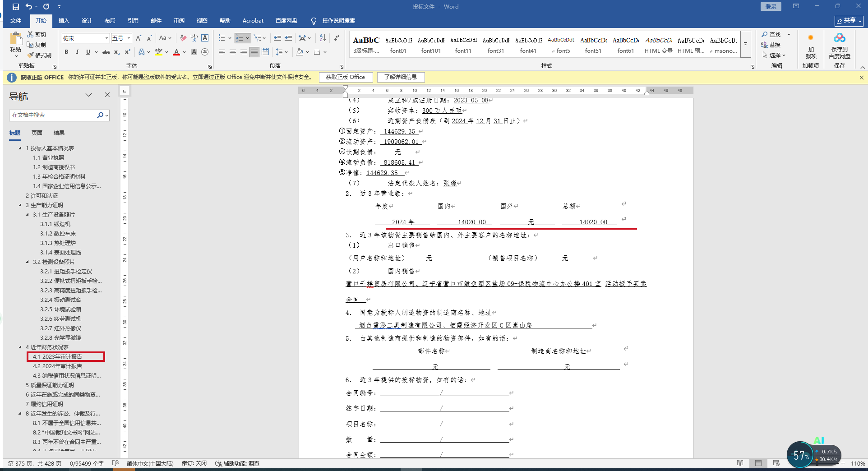Screen dimensions: 868x471
Task: Open the phonetic guide (wén) tool
Action: 194,38
